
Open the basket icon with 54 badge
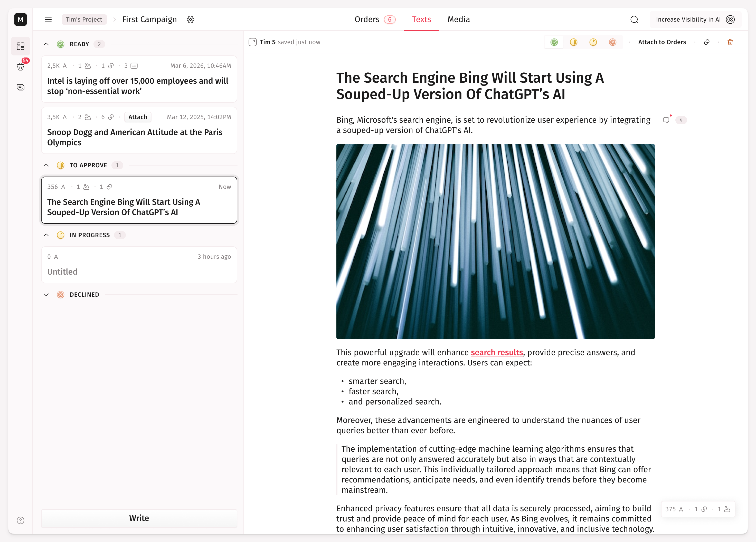point(21,67)
